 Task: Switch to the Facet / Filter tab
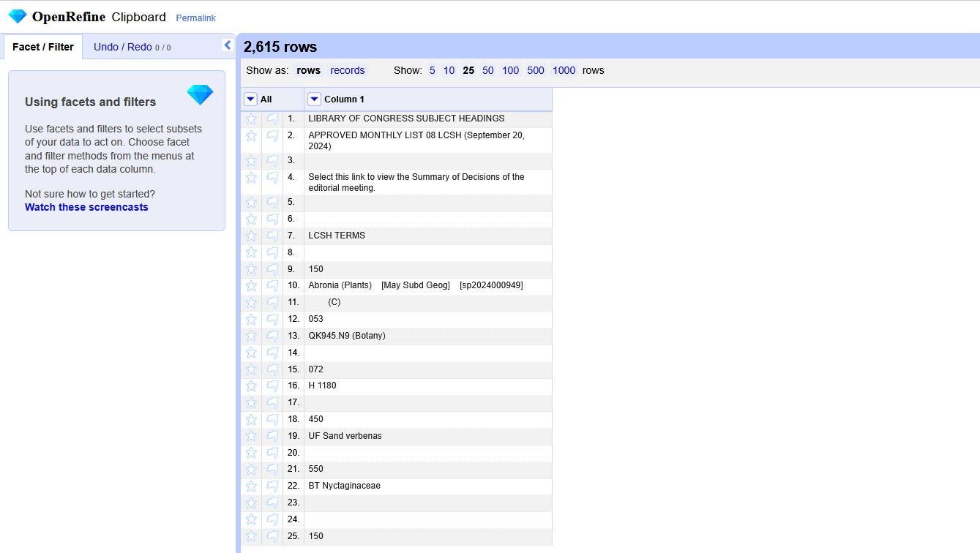(x=43, y=47)
